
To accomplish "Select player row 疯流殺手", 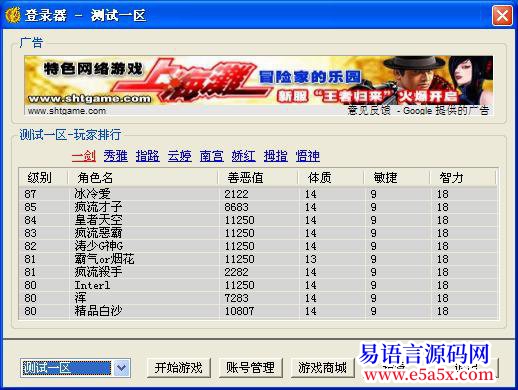I will (258, 272).
